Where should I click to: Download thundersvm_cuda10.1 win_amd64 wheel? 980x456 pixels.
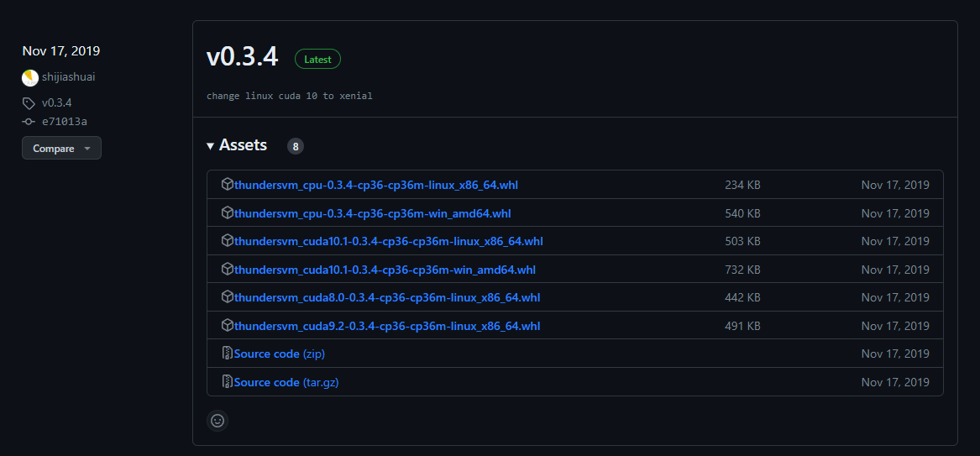(x=385, y=270)
